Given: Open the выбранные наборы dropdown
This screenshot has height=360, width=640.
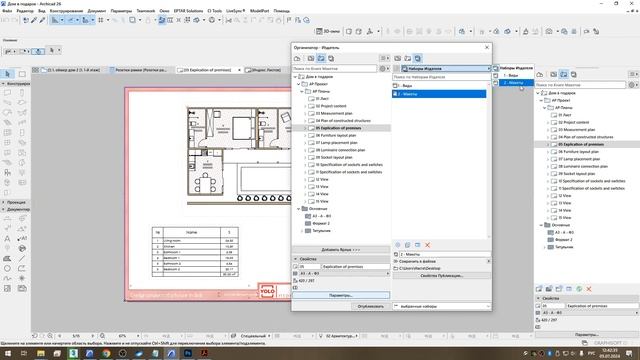Looking at the screenshot, I should point(442,306).
